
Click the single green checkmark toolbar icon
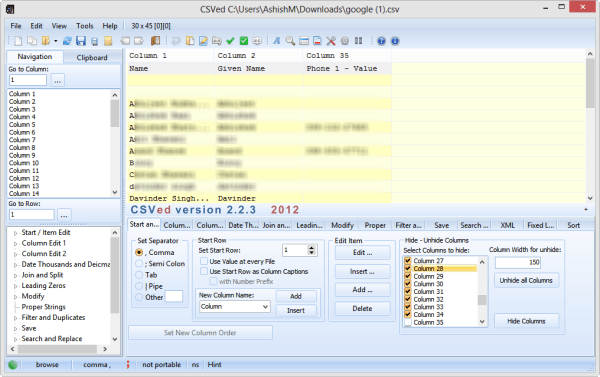pyautogui.click(x=230, y=41)
